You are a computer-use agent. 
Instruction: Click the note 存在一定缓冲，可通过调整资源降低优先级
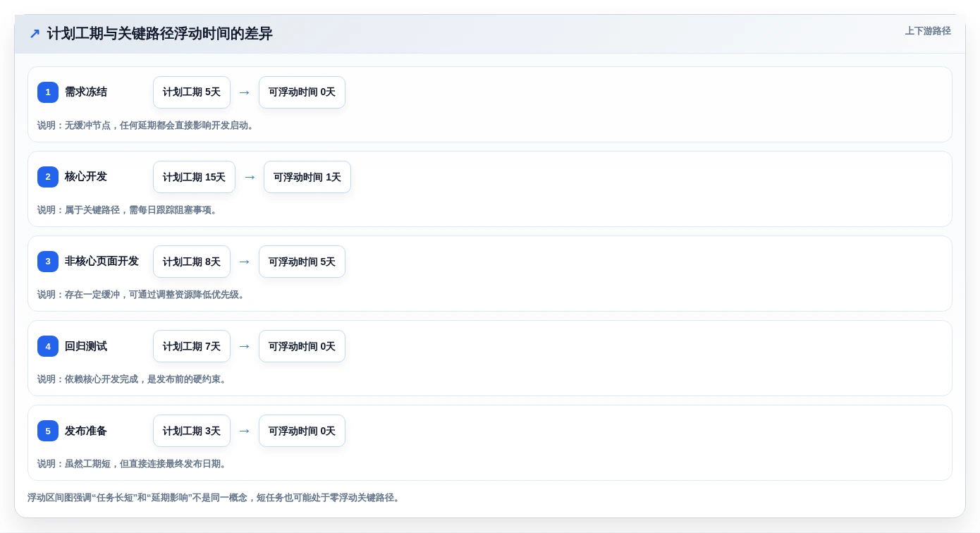coord(142,295)
